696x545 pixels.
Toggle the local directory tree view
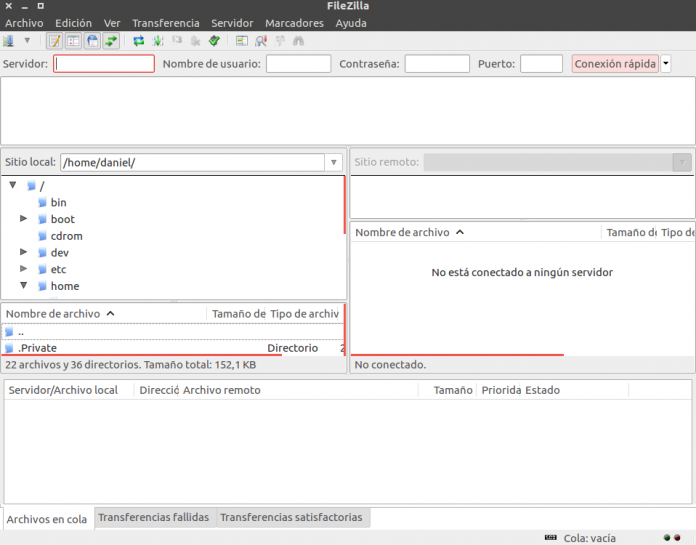coord(73,41)
